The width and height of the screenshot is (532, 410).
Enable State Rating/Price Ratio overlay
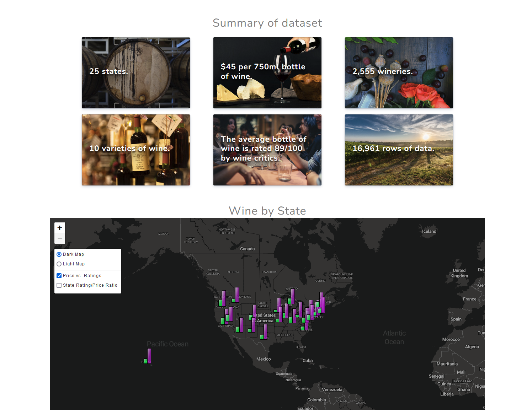pos(59,285)
